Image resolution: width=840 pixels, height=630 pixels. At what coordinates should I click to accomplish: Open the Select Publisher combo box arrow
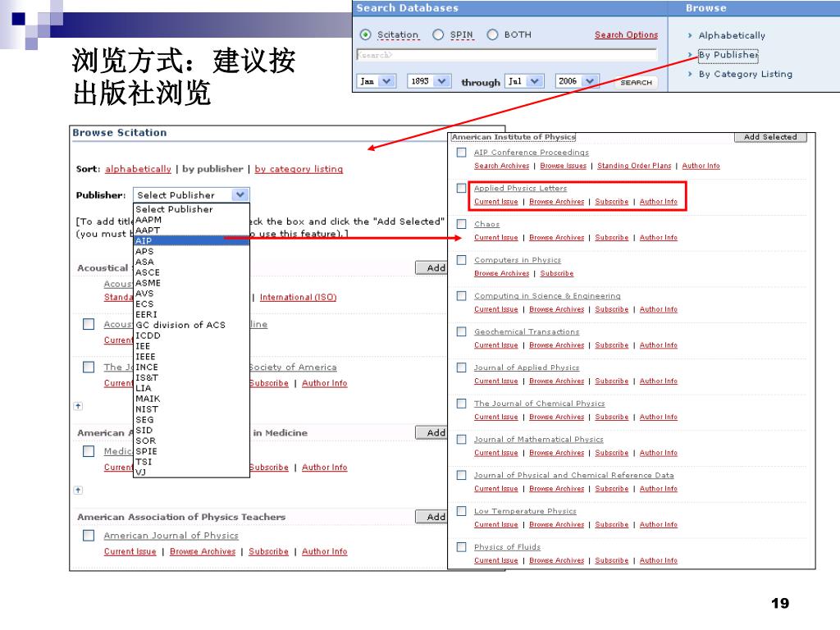(240, 195)
